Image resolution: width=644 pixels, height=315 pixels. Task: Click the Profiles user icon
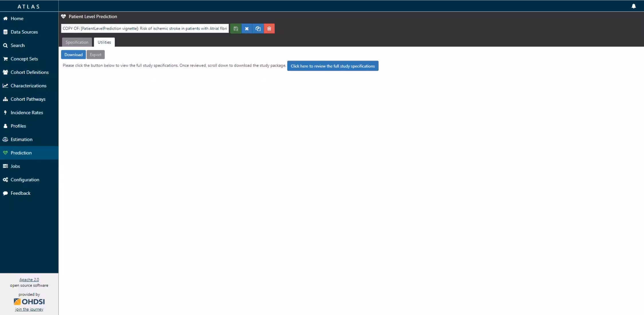pos(5,126)
